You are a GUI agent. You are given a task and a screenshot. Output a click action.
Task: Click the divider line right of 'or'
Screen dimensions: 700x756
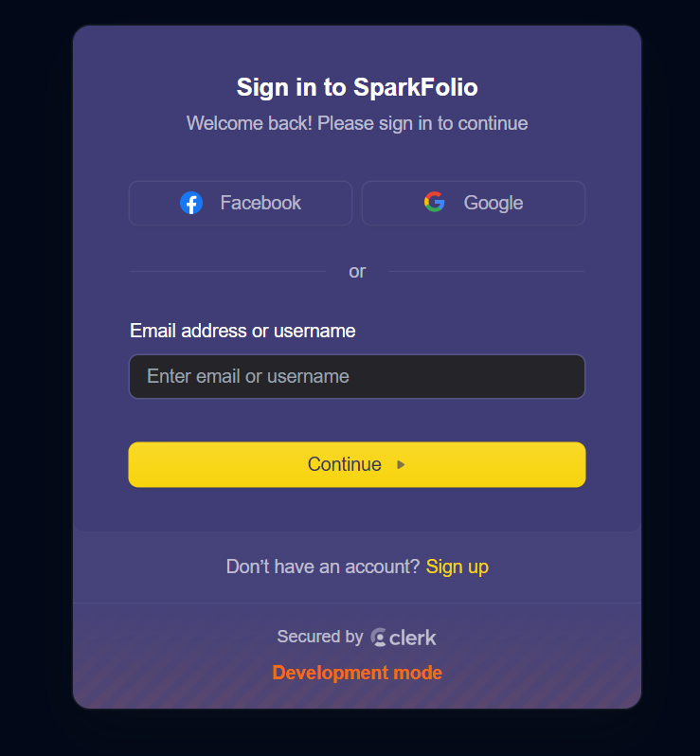(487, 272)
